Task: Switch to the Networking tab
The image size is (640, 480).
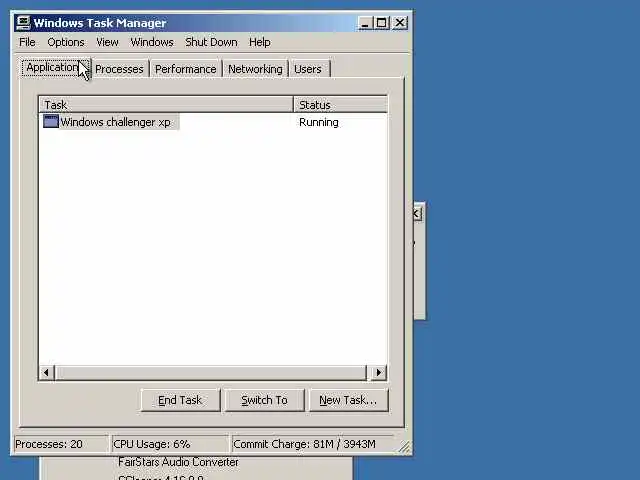Action: point(255,69)
